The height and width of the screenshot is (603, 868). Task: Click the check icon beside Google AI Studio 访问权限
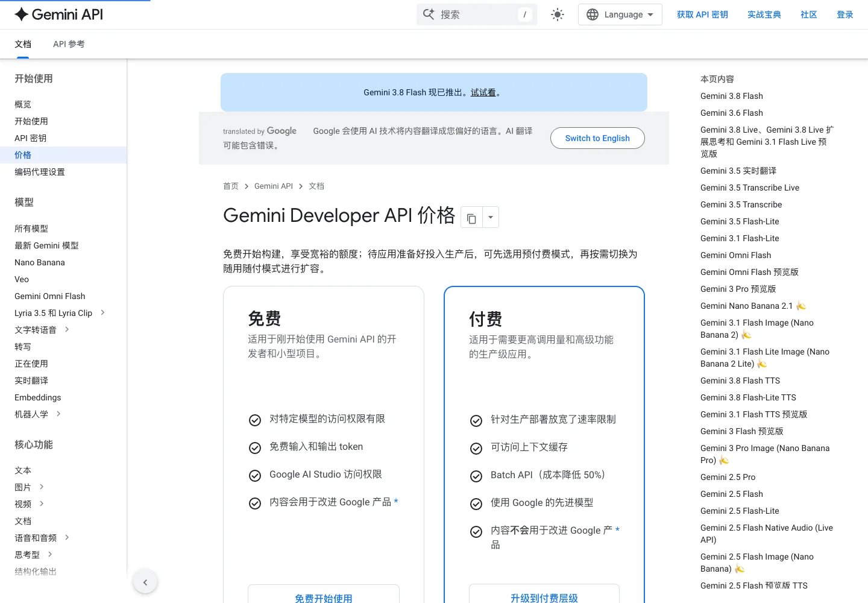point(255,476)
